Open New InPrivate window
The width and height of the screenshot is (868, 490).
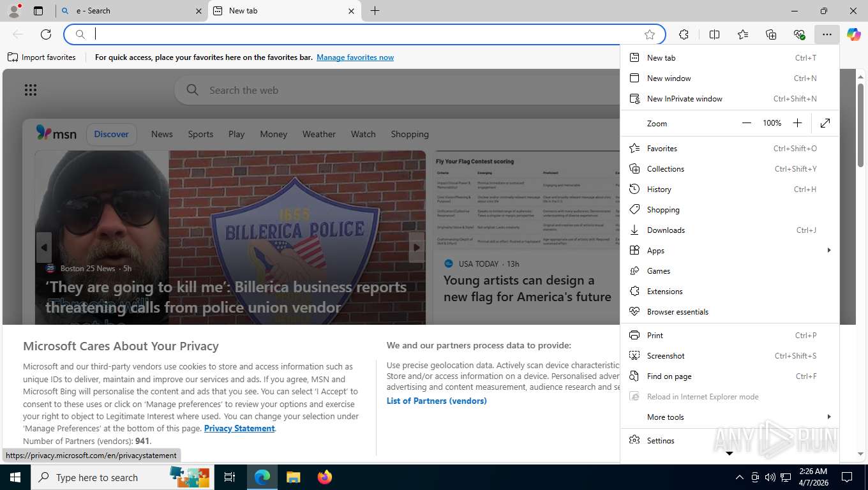click(730, 98)
